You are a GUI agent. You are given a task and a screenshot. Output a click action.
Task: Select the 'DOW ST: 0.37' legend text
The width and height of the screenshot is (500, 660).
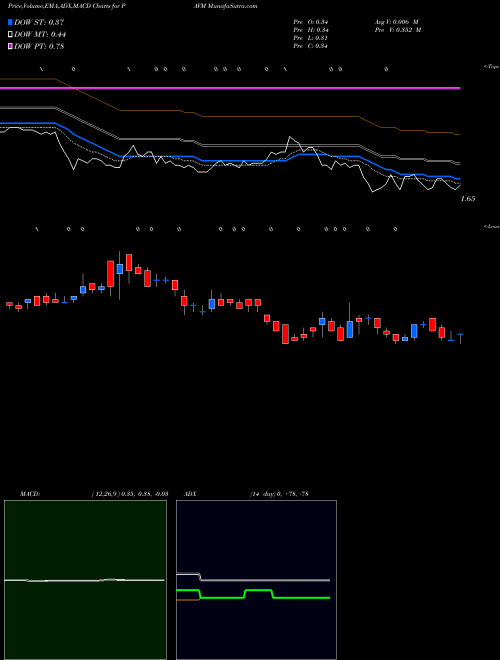(39, 22)
